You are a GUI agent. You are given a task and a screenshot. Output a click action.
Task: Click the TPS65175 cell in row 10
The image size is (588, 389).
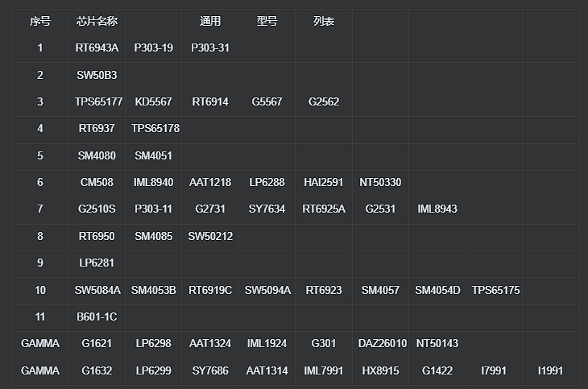495,291
